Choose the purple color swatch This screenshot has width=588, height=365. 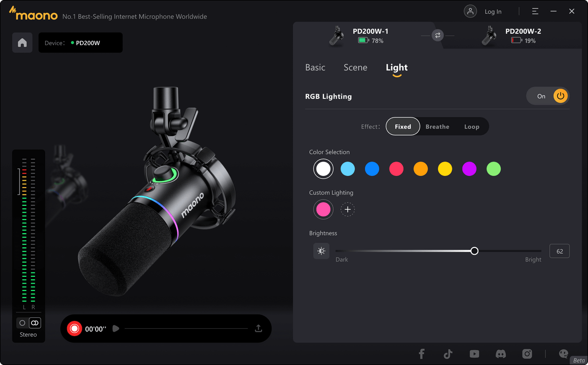pyautogui.click(x=469, y=169)
